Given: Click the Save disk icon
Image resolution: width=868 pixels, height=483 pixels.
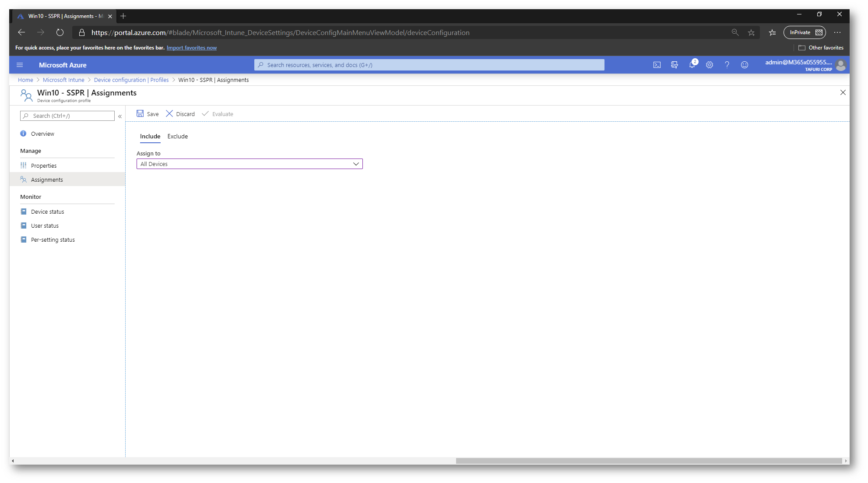Looking at the screenshot, I should pos(140,114).
